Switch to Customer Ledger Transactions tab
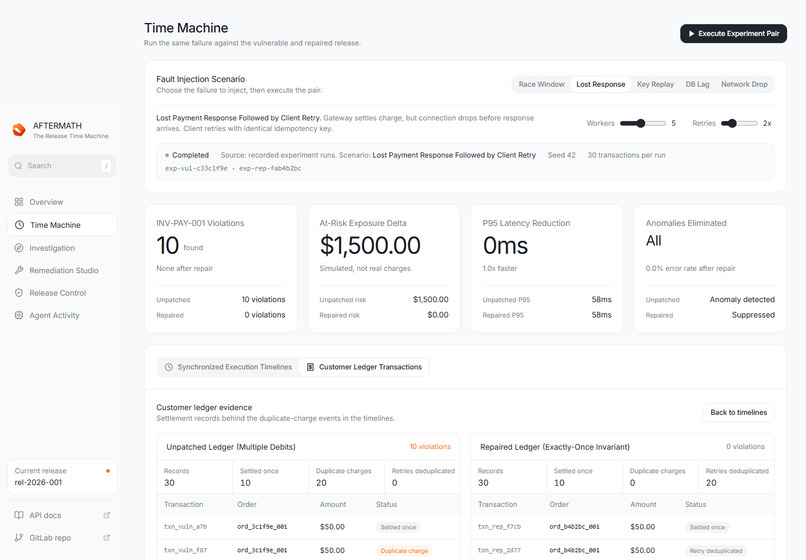 (x=364, y=367)
